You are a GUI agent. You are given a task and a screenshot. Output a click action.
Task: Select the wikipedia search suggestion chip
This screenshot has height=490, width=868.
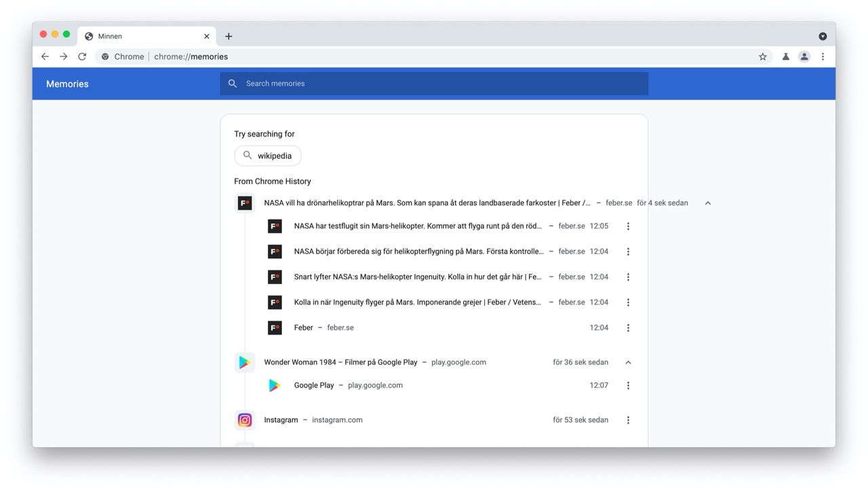pos(268,156)
